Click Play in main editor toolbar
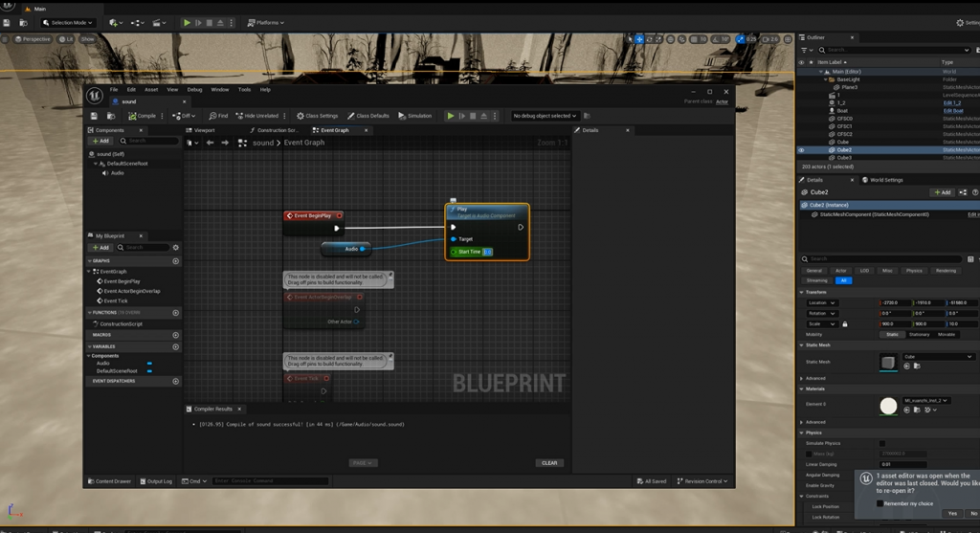 pos(187,23)
